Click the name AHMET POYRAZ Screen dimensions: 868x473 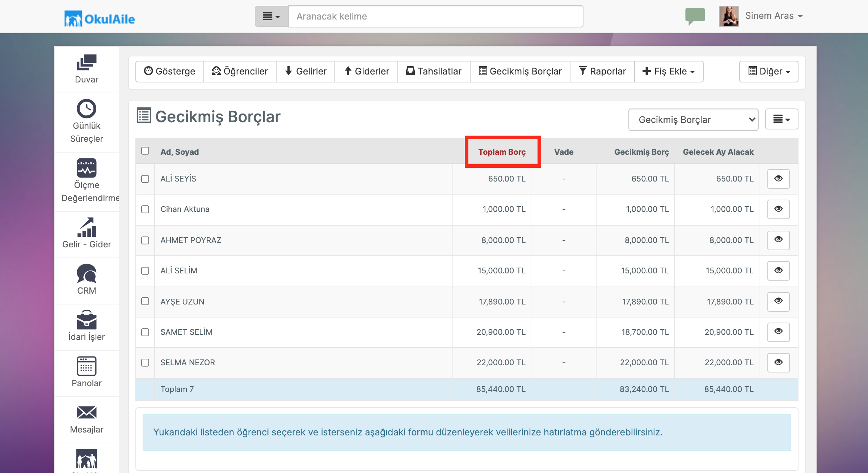click(190, 240)
